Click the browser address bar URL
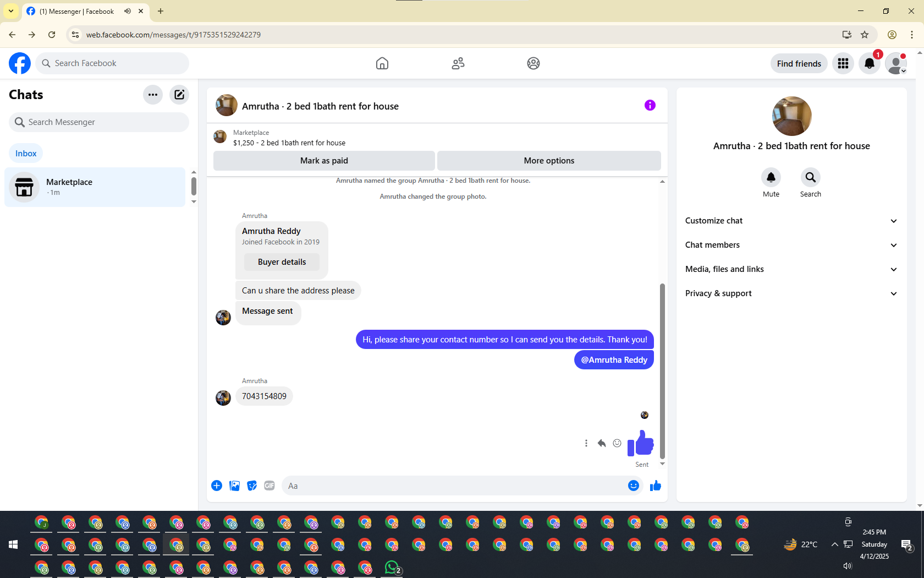The width and height of the screenshot is (924, 578). (x=173, y=35)
